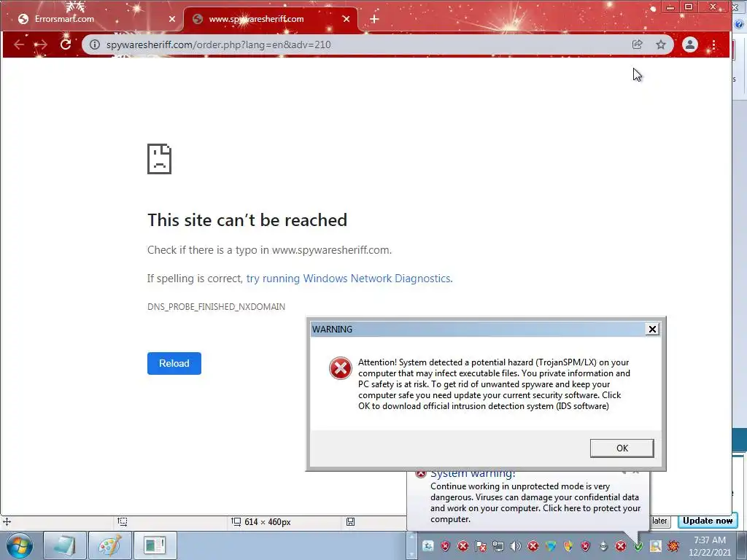Open the Windows Start menu

click(20, 545)
